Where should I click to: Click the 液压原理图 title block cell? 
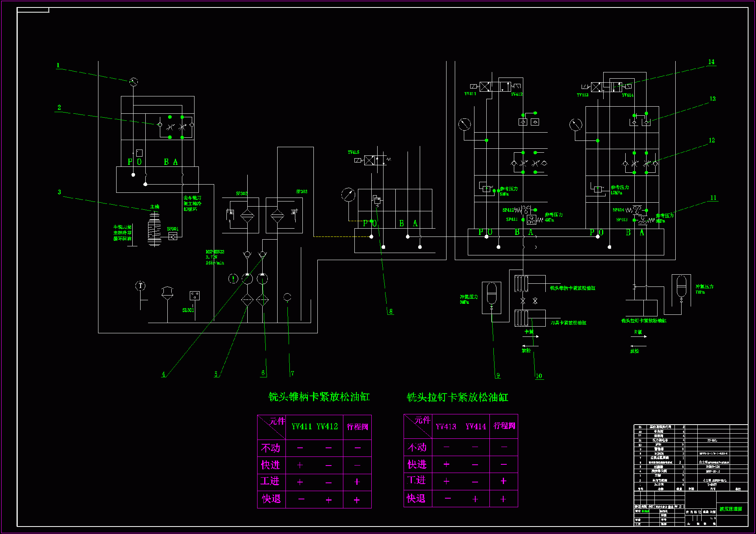coord(731,509)
